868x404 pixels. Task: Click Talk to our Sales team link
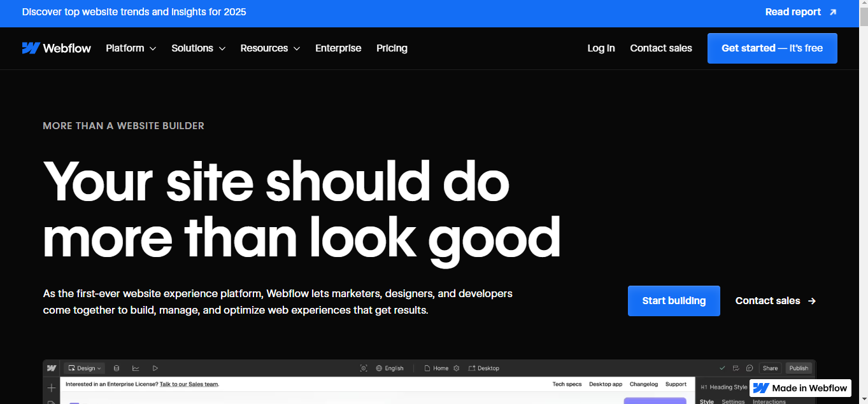coord(189,384)
